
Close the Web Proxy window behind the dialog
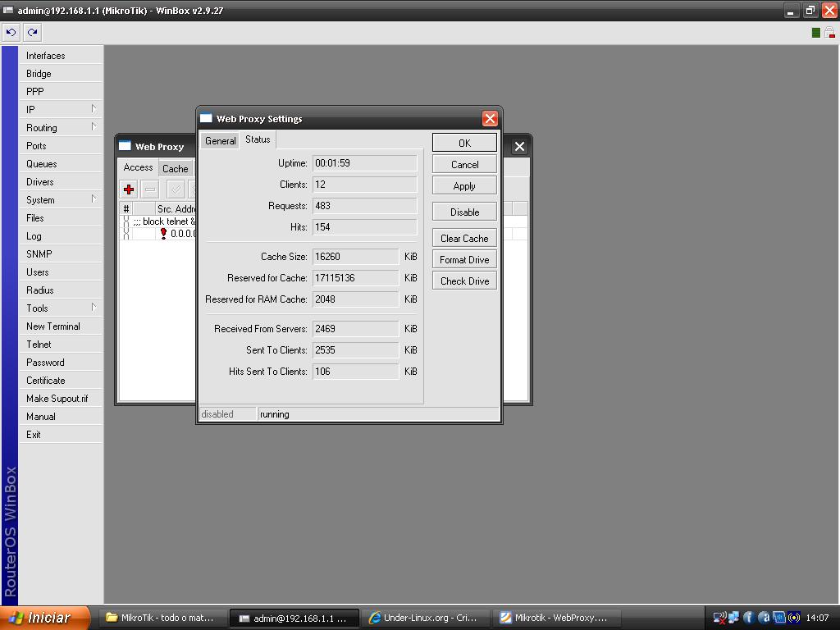coord(519,146)
